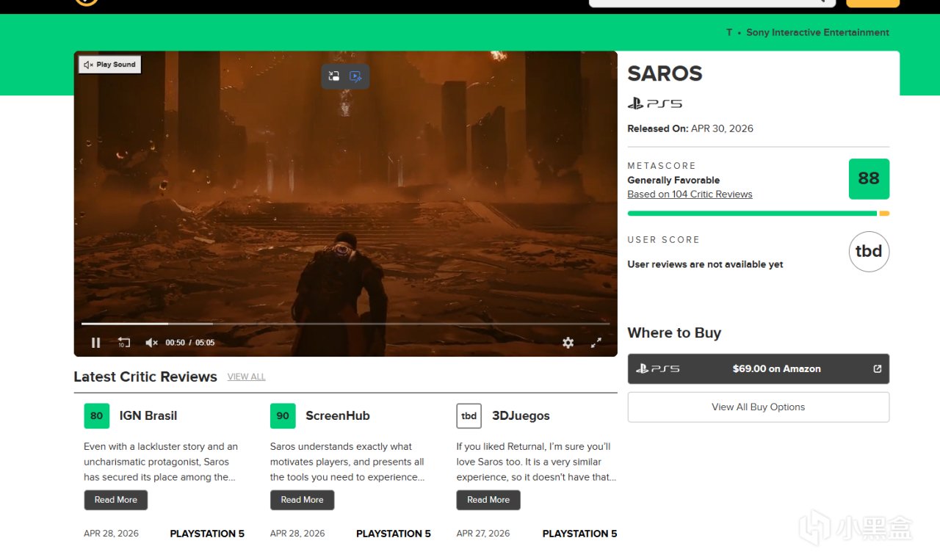
Task: Enter fullscreen video mode
Action: click(x=596, y=343)
